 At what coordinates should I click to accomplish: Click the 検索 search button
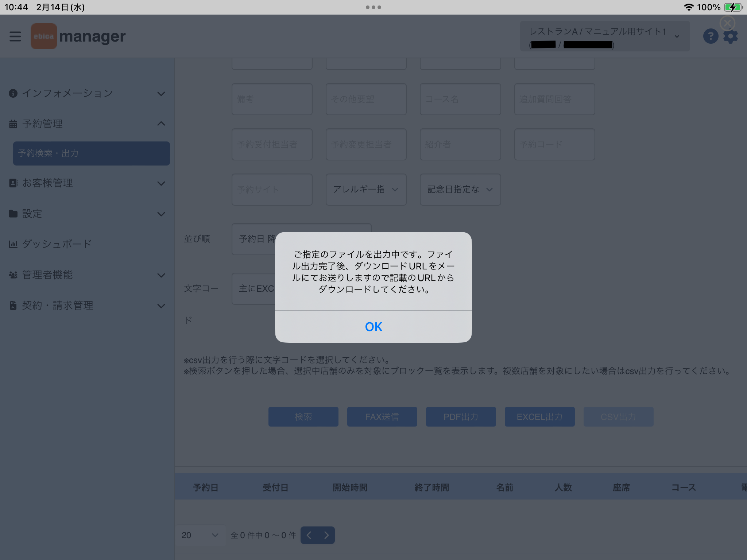click(303, 417)
